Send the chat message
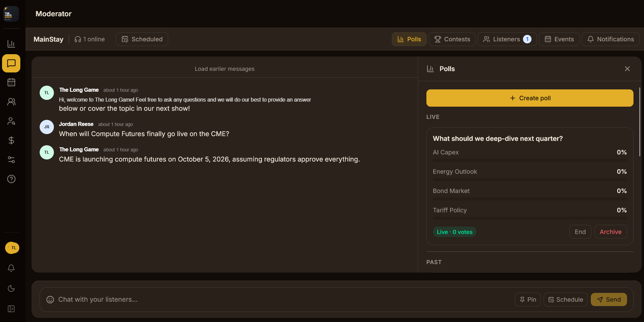Screen dimensions: 644x322 tap(609, 300)
